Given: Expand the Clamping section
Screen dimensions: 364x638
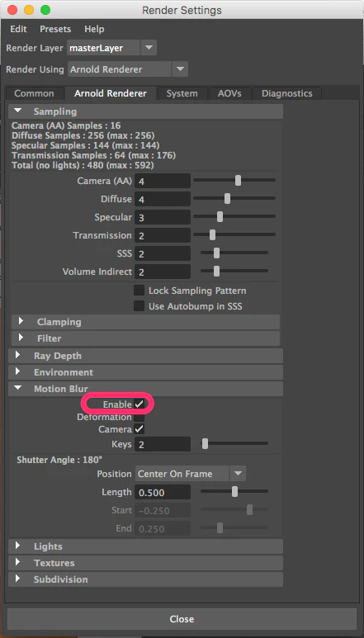Looking at the screenshot, I should pyautogui.click(x=145, y=322).
